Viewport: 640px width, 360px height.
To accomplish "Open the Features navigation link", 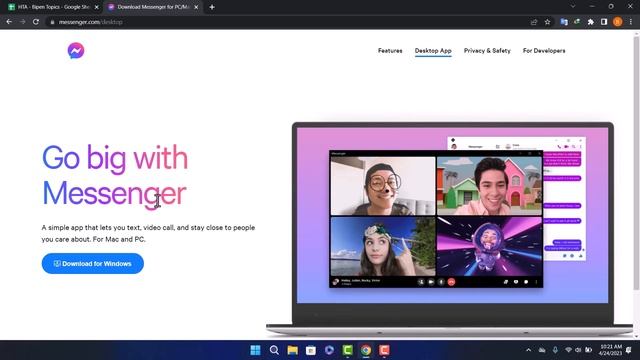I will click(390, 51).
